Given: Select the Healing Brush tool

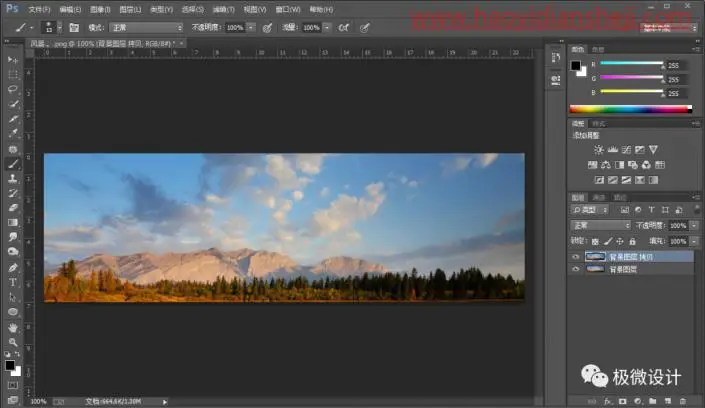Looking at the screenshot, I should [13, 148].
